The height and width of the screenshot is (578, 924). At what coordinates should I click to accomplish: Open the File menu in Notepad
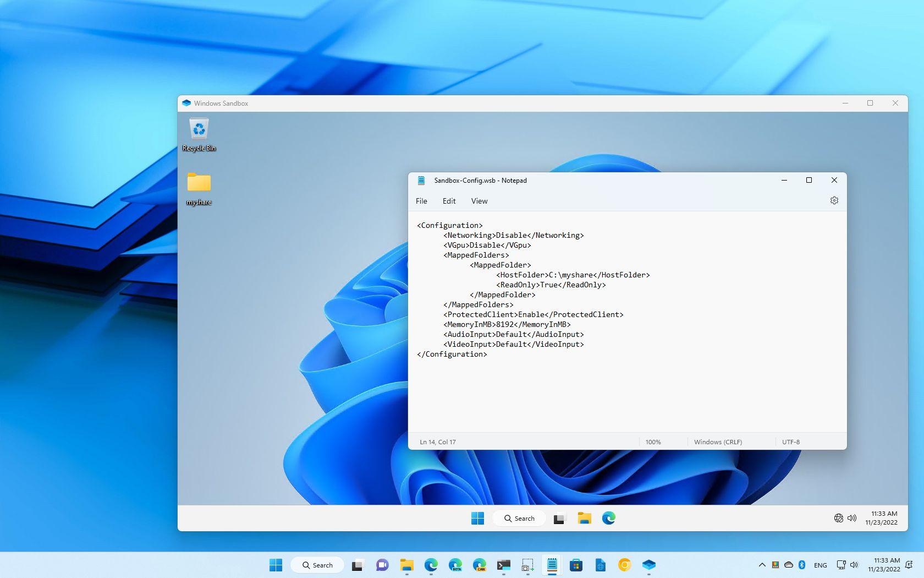click(421, 201)
